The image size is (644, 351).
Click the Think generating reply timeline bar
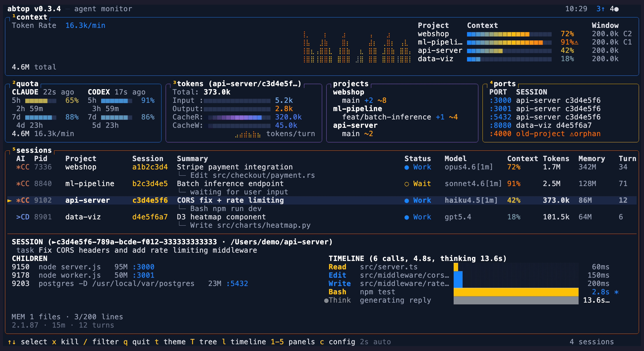click(516, 300)
